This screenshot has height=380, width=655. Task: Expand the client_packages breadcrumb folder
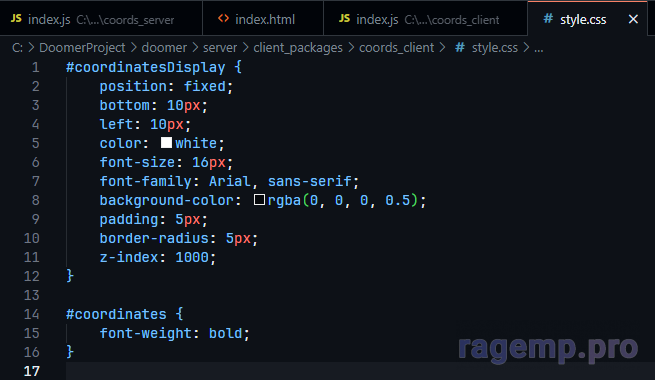click(x=298, y=48)
